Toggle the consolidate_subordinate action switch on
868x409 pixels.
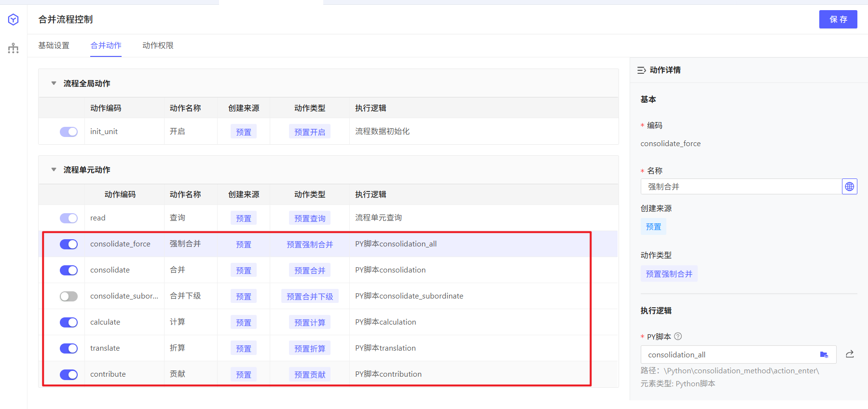tap(69, 296)
